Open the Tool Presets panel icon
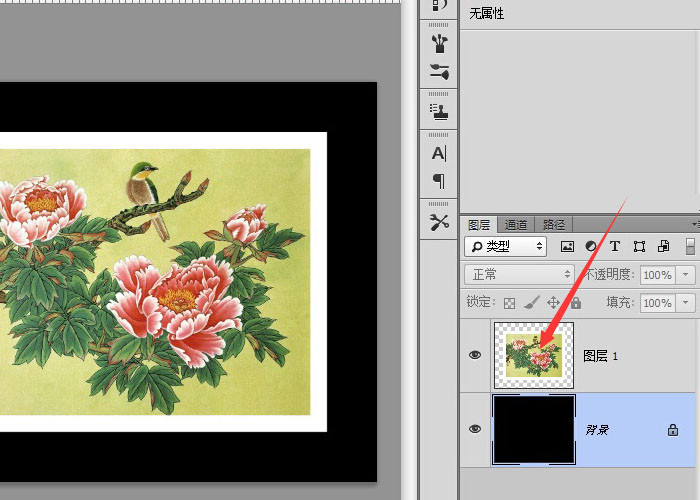700x500 pixels. [x=439, y=222]
